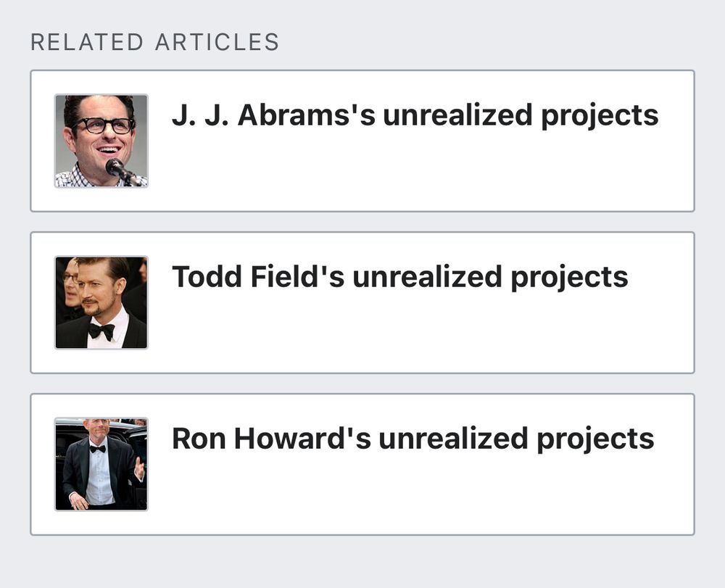Click the word ARTICLES in the section header
The height and width of the screenshot is (588, 725).
pos(217,42)
